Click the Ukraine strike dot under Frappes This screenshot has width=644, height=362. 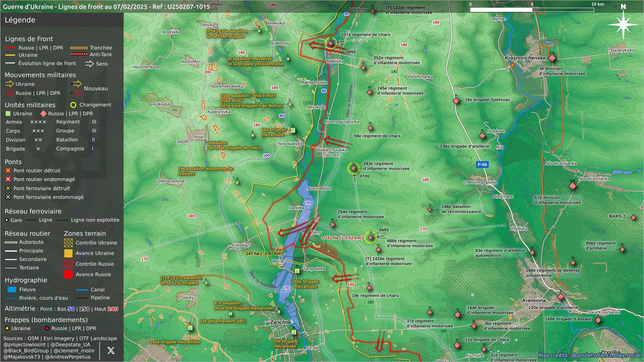(x=7, y=328)
